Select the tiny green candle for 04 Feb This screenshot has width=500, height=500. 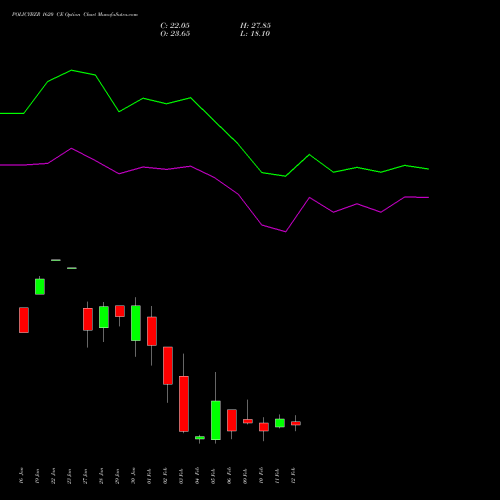pyautogui.click(x=200, y=438)
